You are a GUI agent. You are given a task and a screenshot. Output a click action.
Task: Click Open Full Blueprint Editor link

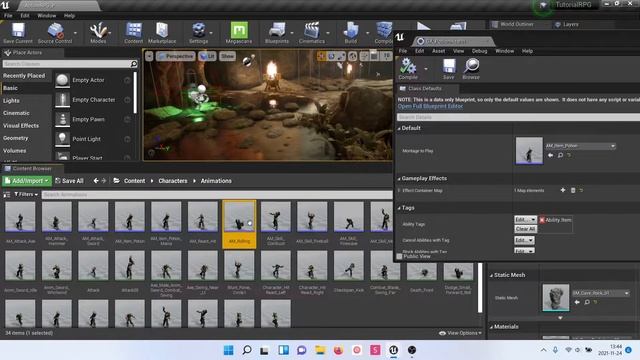[430, 106]
